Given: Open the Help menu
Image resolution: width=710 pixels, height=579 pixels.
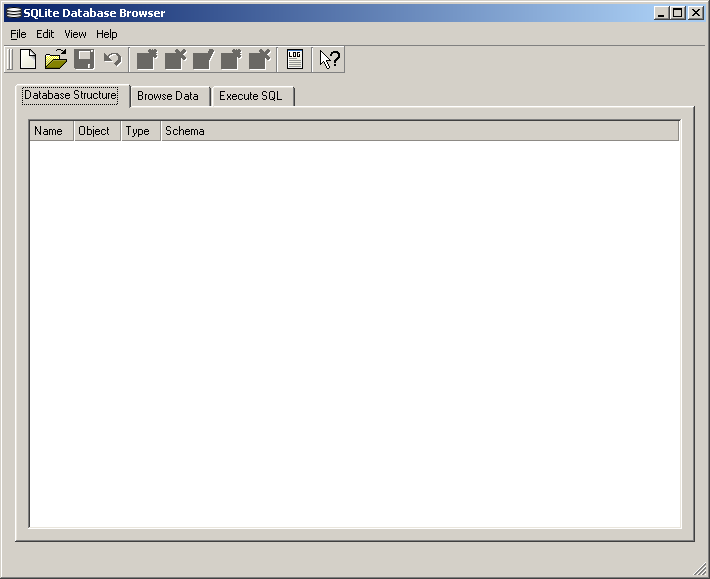Looking at the screenshot, I should point(106,34).
